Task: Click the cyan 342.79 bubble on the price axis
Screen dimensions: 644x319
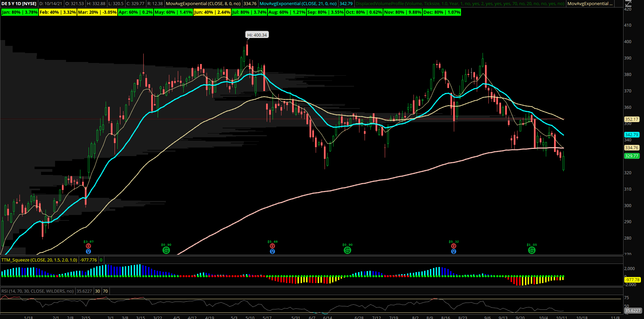Action: (x=632, y=135)
